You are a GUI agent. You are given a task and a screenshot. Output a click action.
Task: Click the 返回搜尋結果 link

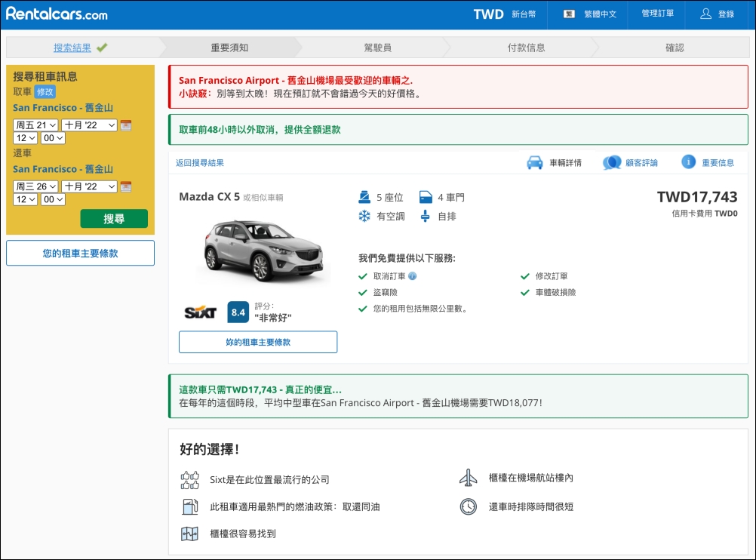[x=200, y=163]
